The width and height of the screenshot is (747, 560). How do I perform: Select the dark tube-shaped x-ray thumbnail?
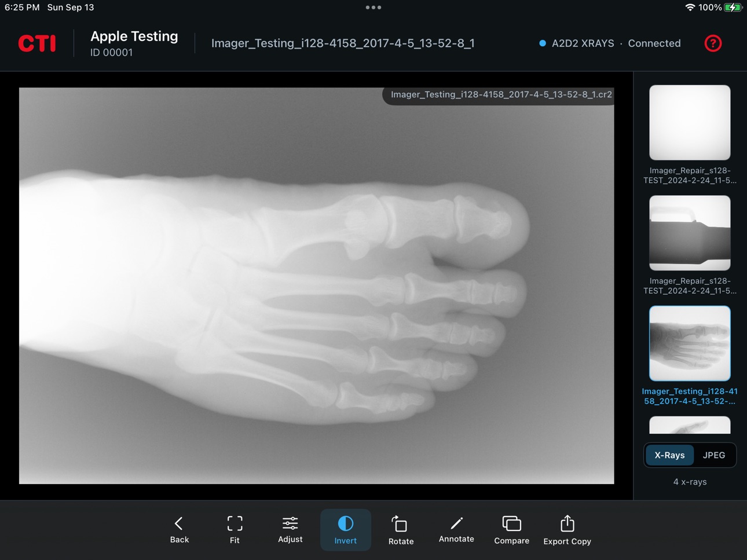[x=690, y=233]
